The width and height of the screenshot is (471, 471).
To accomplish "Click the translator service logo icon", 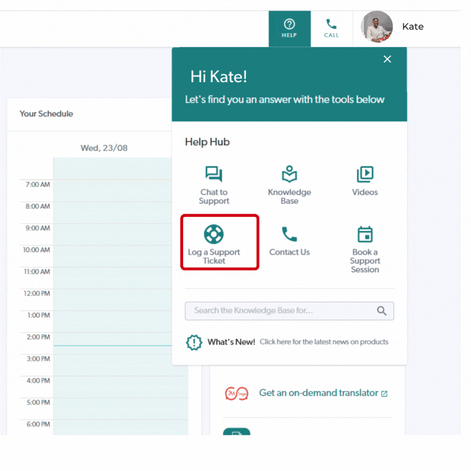I will point(237,394).
